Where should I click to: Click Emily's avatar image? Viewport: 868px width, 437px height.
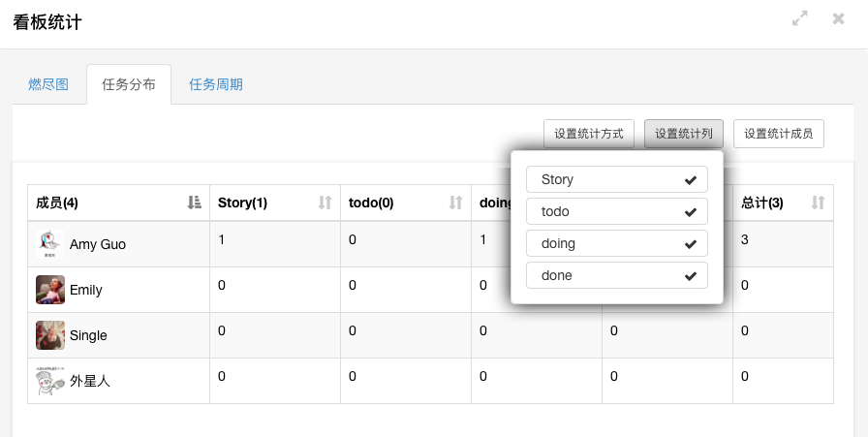[50, 290]
